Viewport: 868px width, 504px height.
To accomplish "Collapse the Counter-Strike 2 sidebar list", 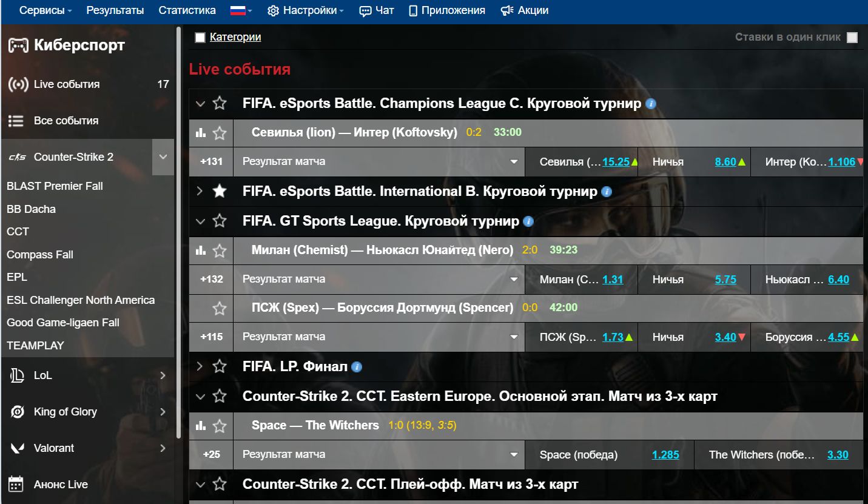I will point(163,157).
